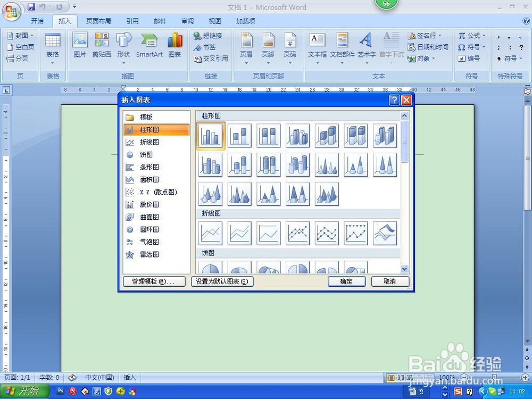
Task: Click the zoom in plus button
Action: [525, 377]
